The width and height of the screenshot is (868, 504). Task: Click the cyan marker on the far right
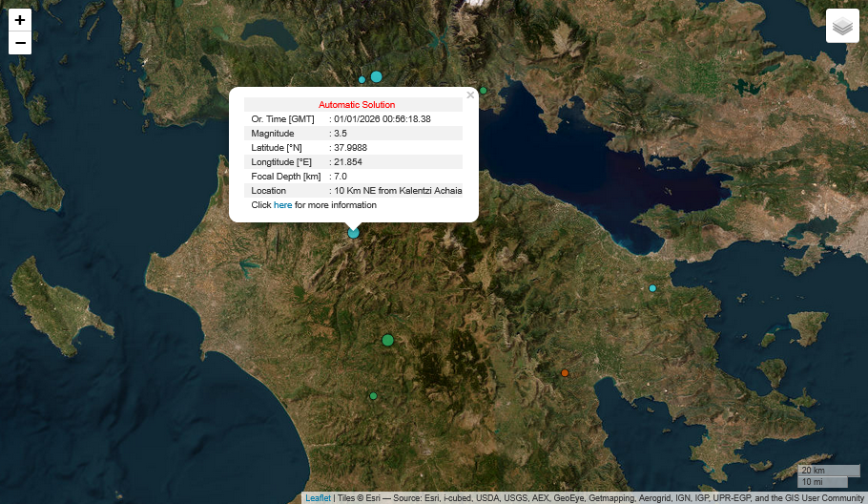652,288
